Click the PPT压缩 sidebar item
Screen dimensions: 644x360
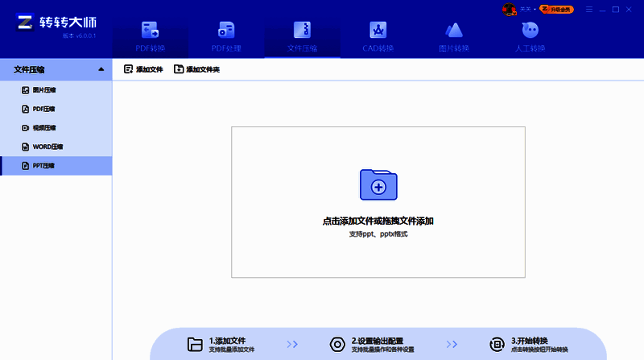pyautogui.click(x=44, y=166)
